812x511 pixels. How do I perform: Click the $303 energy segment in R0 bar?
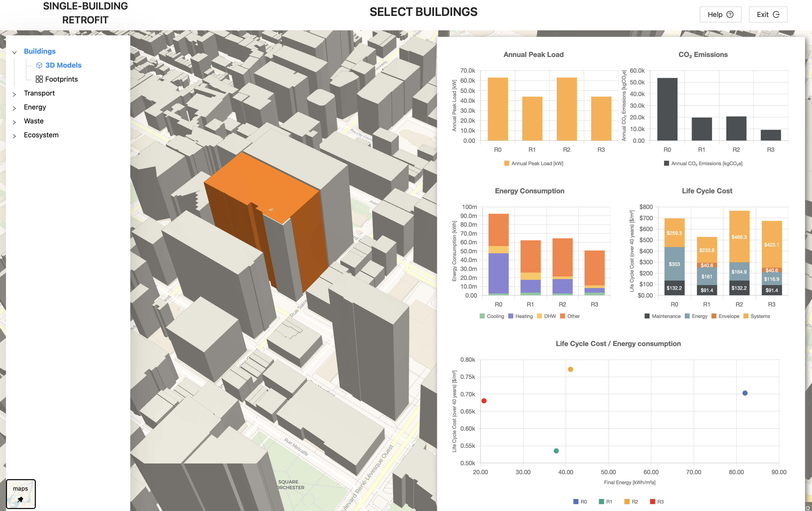pyautogui.click(x=674, y=264)
